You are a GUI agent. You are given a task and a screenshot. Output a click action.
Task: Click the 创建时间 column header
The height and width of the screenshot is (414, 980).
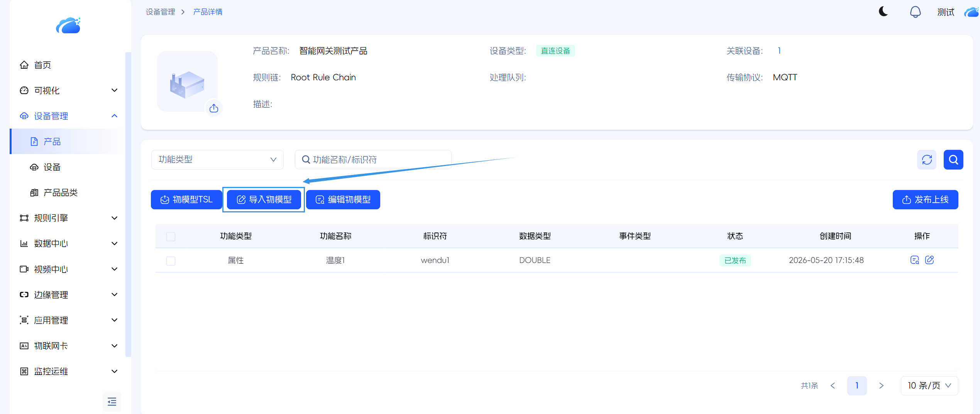point(835,236)
